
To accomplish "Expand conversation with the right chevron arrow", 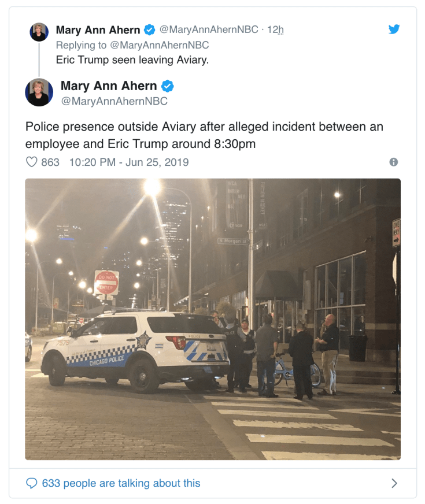I will [x=394, y=483].
